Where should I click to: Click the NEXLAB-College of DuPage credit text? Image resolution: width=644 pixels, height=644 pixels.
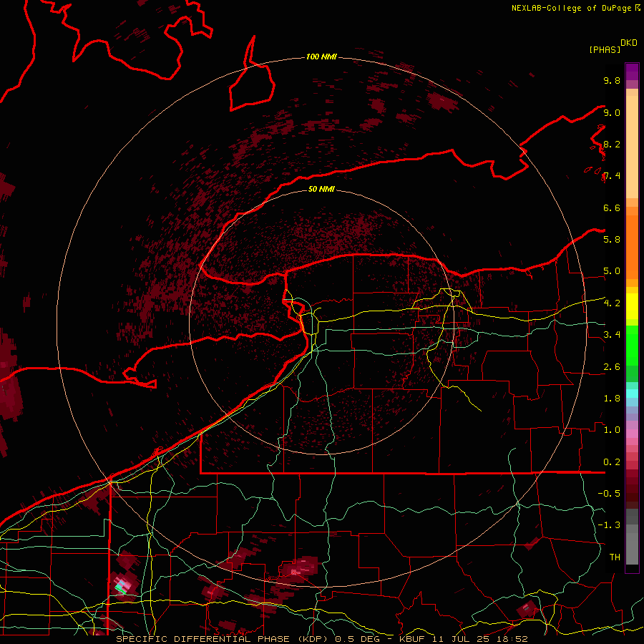[x=571, y=8]
